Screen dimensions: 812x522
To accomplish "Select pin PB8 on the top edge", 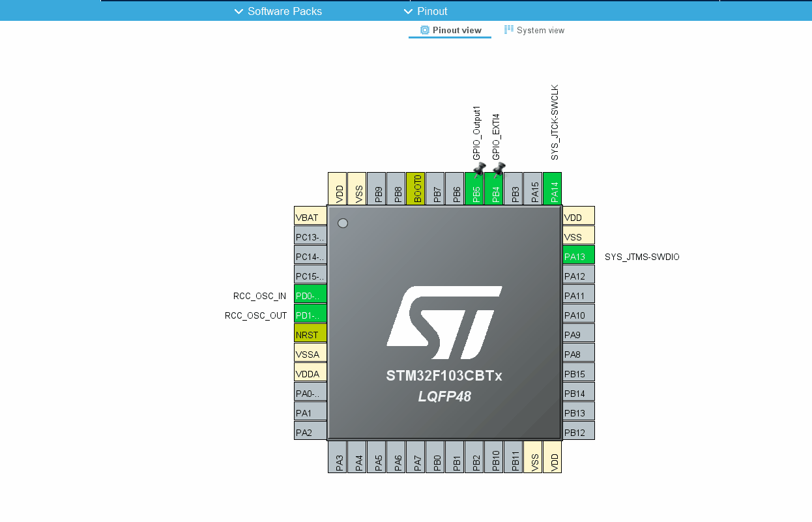I will [x=396, y=188].
